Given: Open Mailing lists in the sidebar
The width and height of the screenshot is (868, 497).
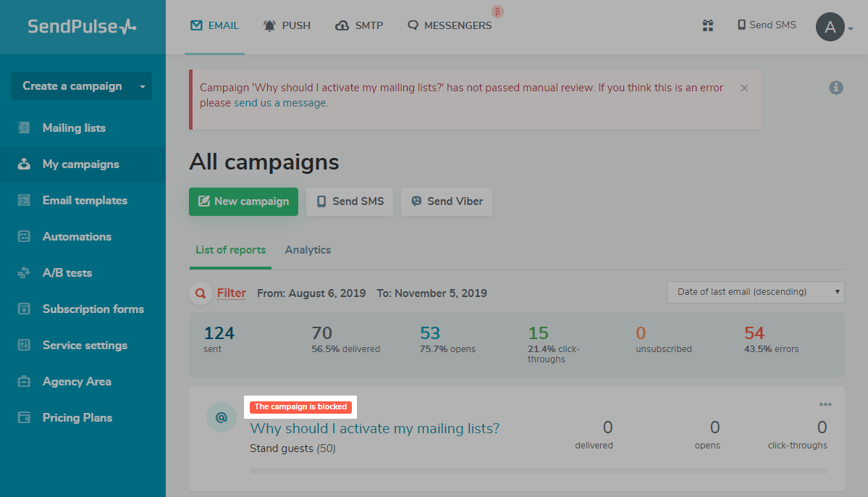Looking at the screenshot, I should [x=74, y=128].
